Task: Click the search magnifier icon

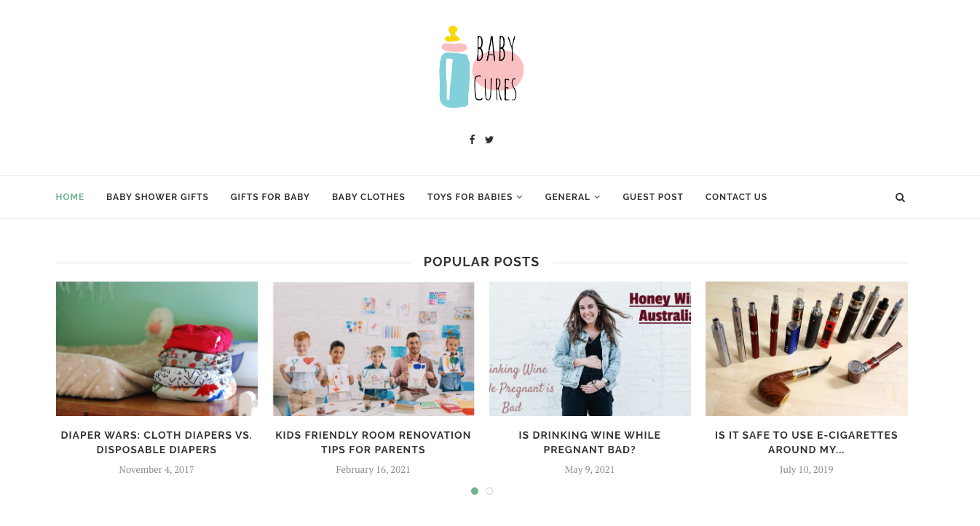Action: [x=900, y=197]
